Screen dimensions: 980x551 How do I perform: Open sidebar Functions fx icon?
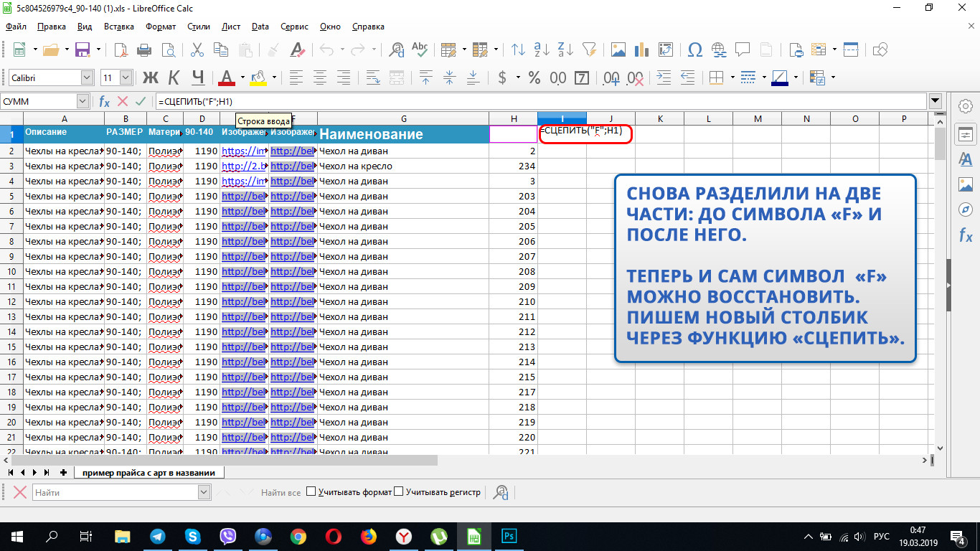pyautogui.click(x=966, y=235)
